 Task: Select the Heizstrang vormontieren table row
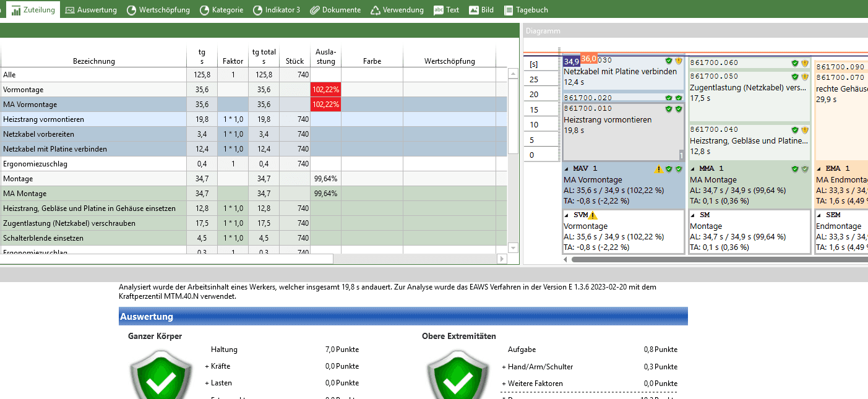[x=93, y=119]
